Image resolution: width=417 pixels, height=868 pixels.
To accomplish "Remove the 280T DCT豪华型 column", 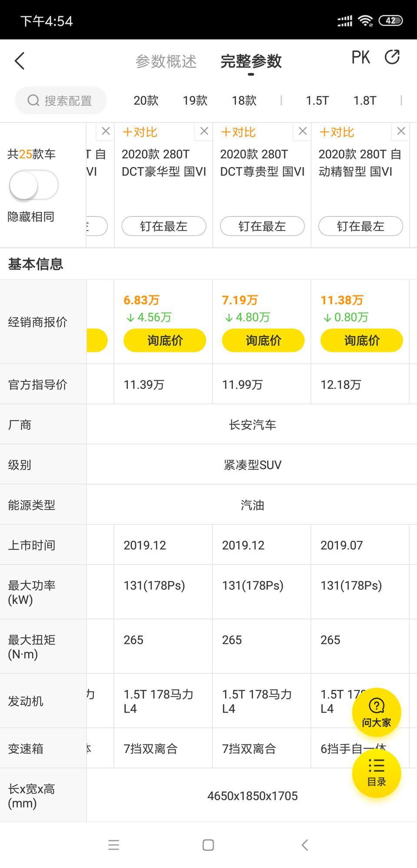I will [204, 131].
